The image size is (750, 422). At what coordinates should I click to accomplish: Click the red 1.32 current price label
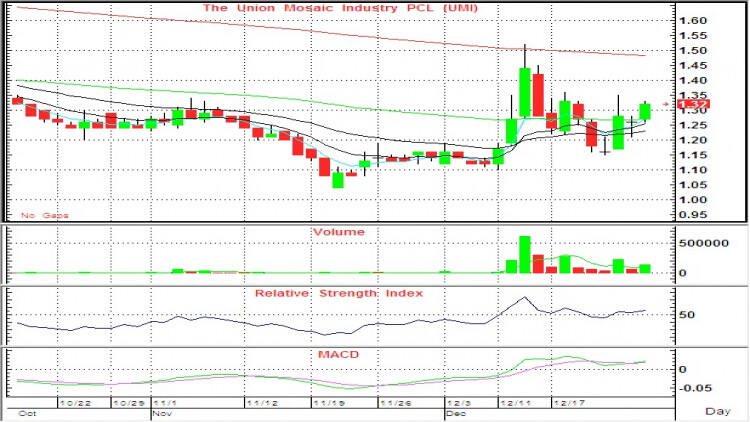coord(694,104)
